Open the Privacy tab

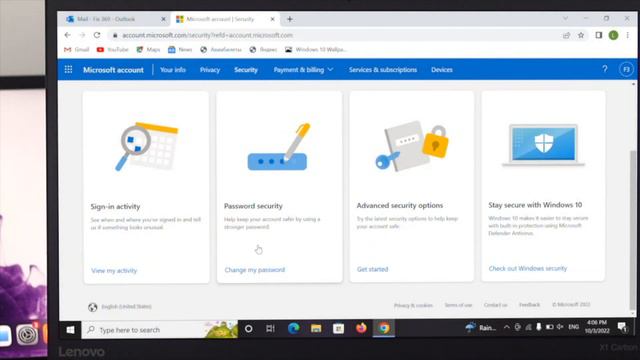[210, 70]
